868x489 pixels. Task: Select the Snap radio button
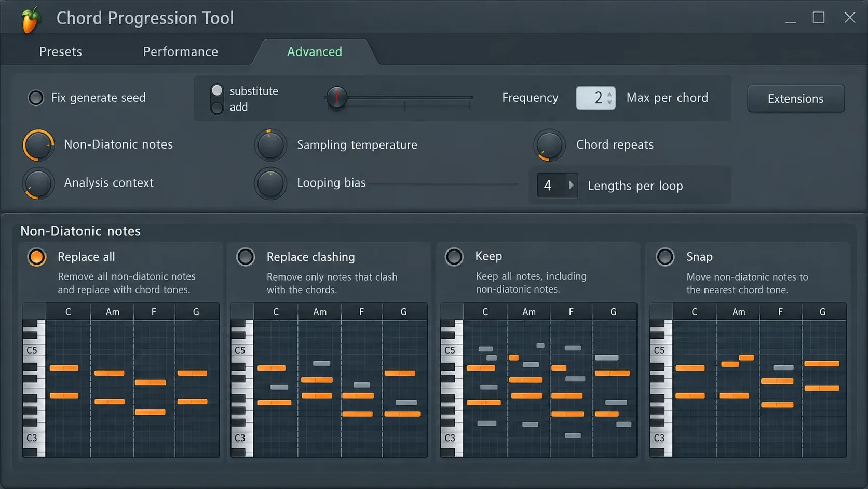click(x=665, y=257)
